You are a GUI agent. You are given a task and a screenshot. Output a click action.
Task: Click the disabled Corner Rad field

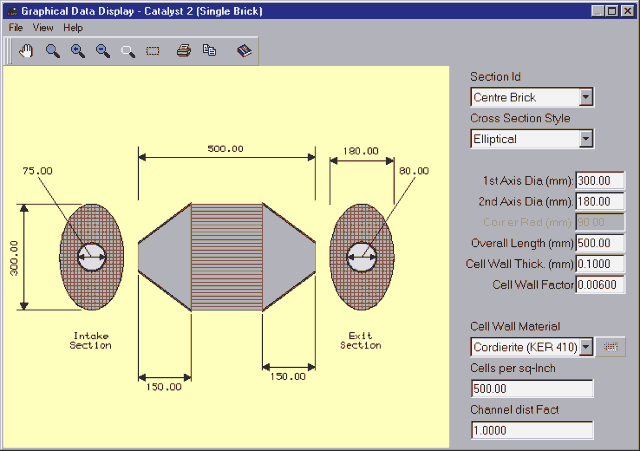[x=600, y=222]
